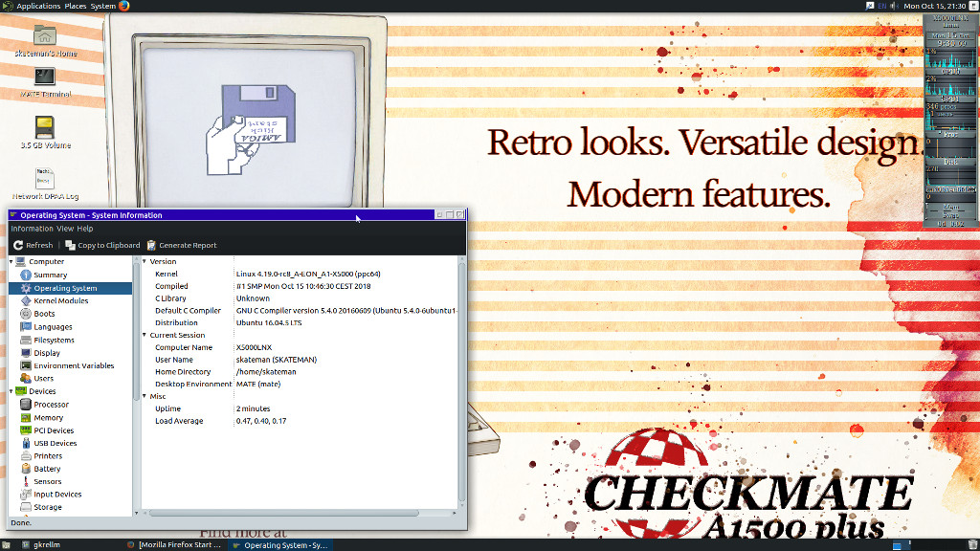Select the Compiled row

coord(300,286)
